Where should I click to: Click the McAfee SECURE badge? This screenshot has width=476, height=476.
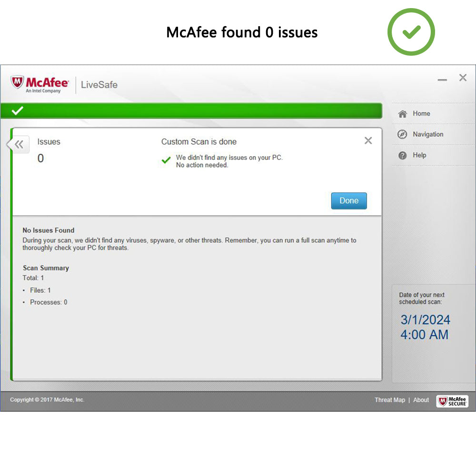452,401
